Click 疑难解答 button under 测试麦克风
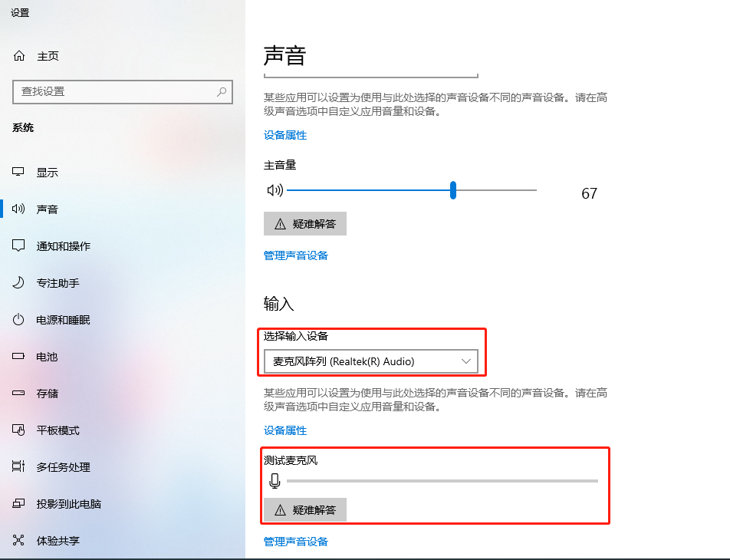The width and height of the screenshot is (730, 560). 305,510
